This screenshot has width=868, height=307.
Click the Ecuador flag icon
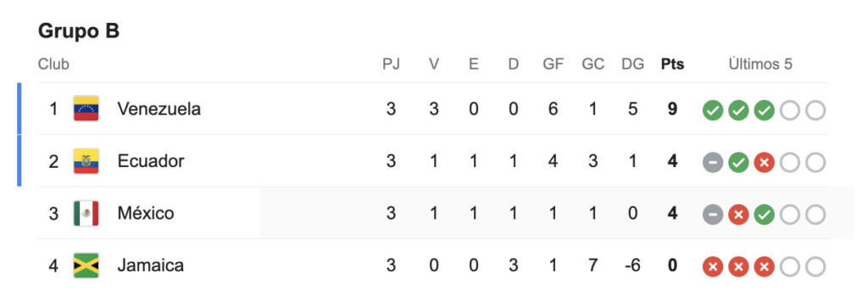(x=86, y=161)
